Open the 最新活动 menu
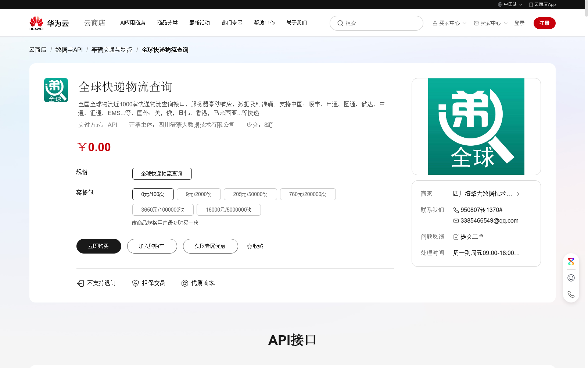This screenshot has width=588, height=368. (200, 23)
